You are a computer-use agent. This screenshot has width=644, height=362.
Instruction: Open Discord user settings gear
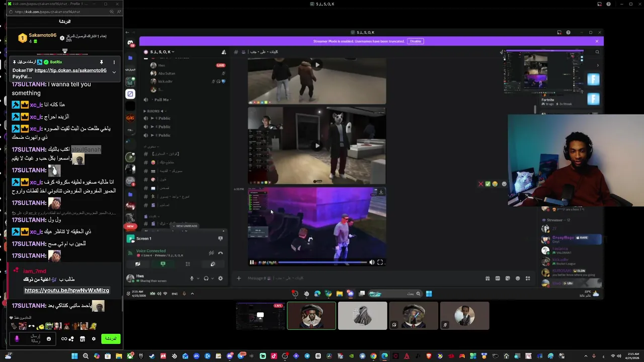pos(220,279)
